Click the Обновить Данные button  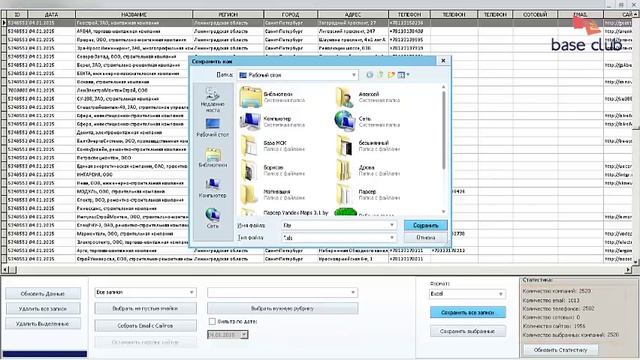pyautogui.click(x=43, y=293)
